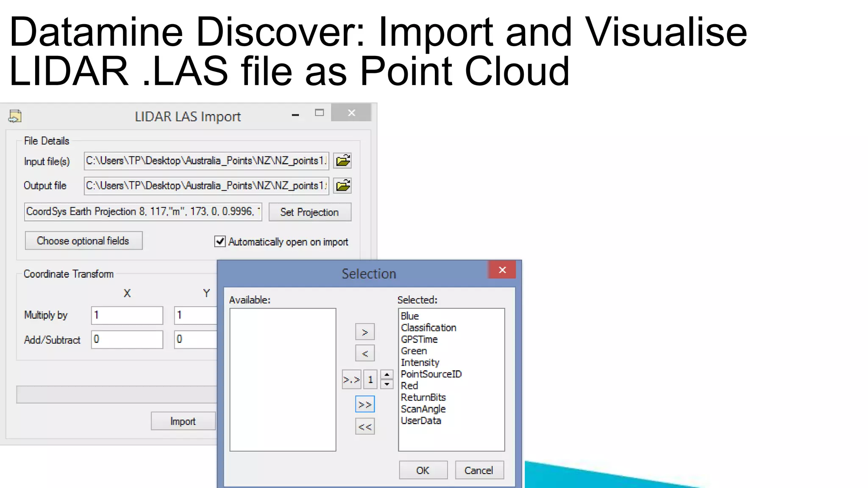This screenshot has height=488, width=868.
Task: Click the X Multiply by input field
Action: 127,315
